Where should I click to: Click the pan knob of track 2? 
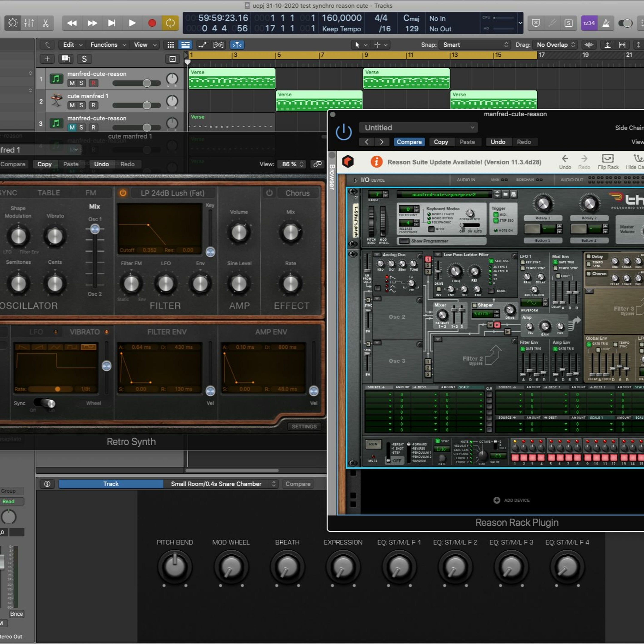point(172,101)
